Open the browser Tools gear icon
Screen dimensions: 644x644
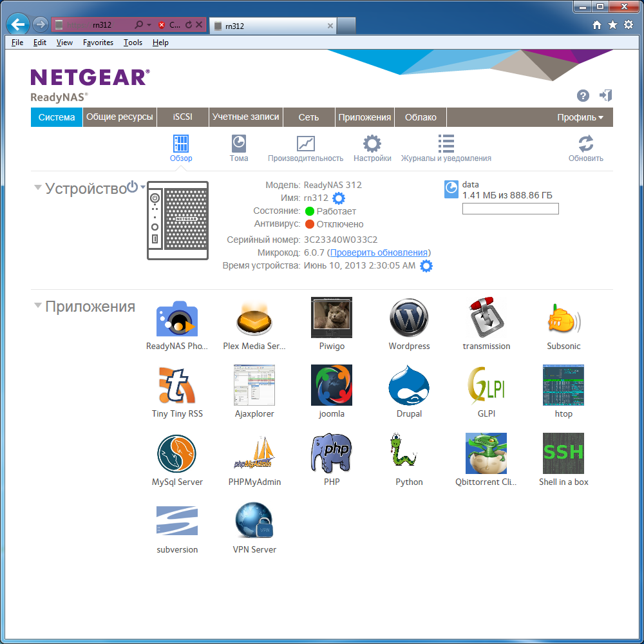click(629, 24)
